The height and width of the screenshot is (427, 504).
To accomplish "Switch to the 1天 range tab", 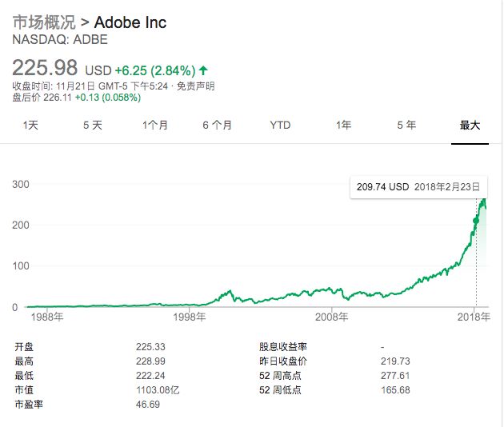I will (x=30, y=125).
